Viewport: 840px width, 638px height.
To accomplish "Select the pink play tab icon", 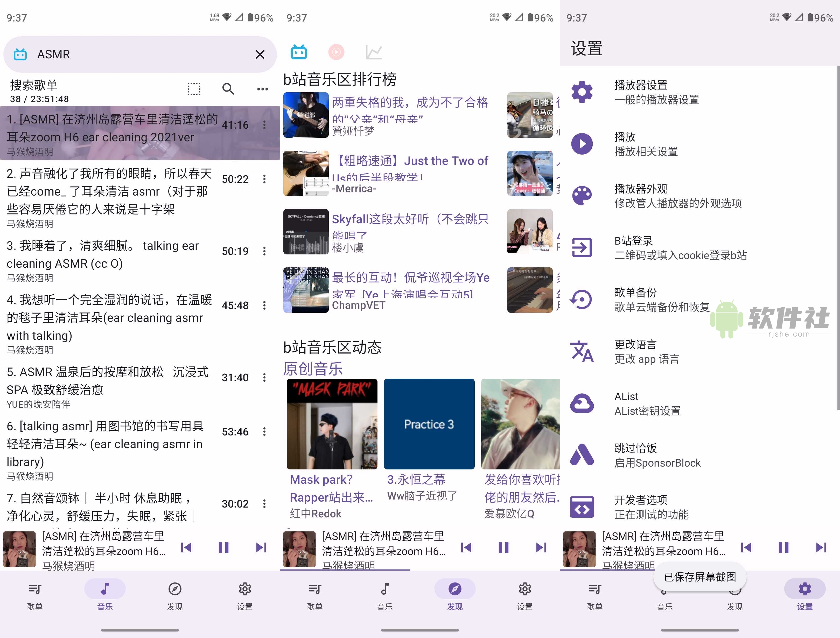I will pyautogui.click(x=337, y=52).
